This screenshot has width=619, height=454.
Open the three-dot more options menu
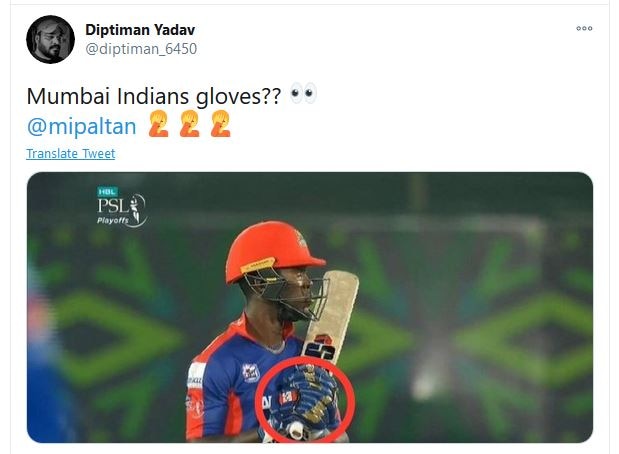click(584, 28)
